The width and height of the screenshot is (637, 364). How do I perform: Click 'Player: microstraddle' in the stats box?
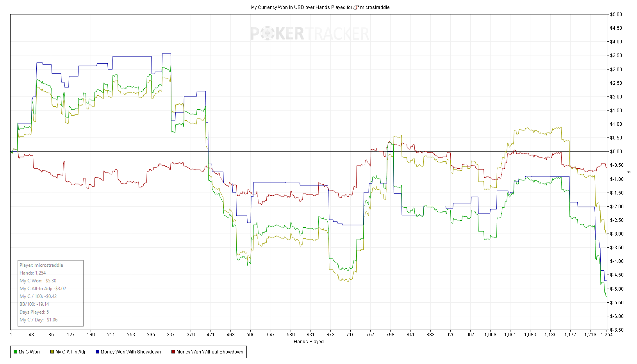click(41, 265)
